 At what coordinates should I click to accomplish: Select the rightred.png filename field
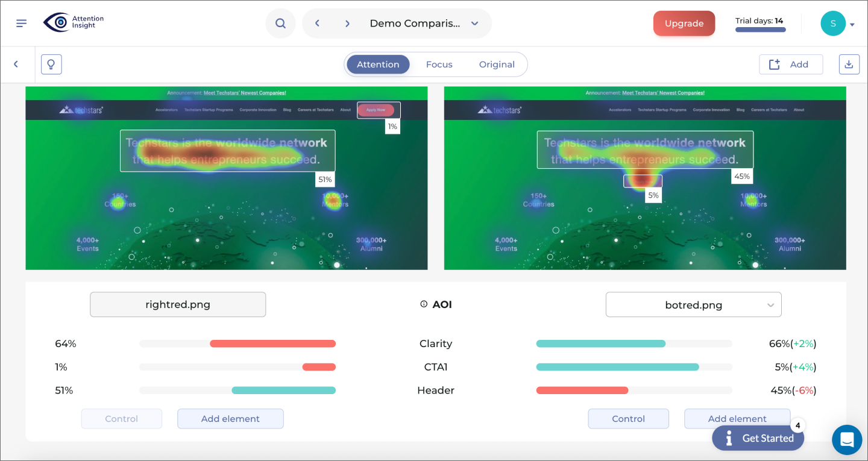click(178, 304)
